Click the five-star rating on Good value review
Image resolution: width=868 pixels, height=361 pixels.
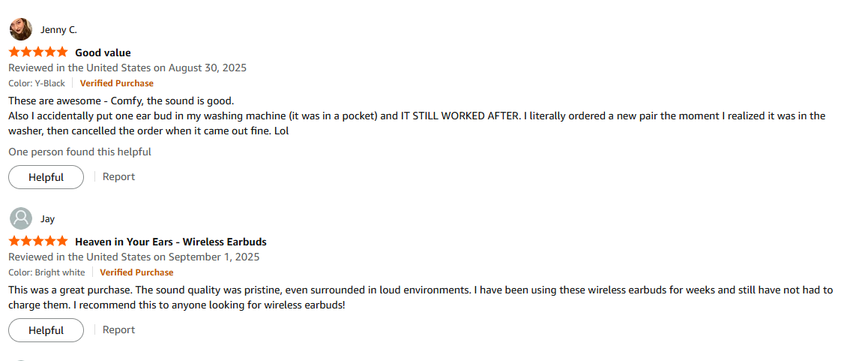pyautogui.click(x=38, y=53)
